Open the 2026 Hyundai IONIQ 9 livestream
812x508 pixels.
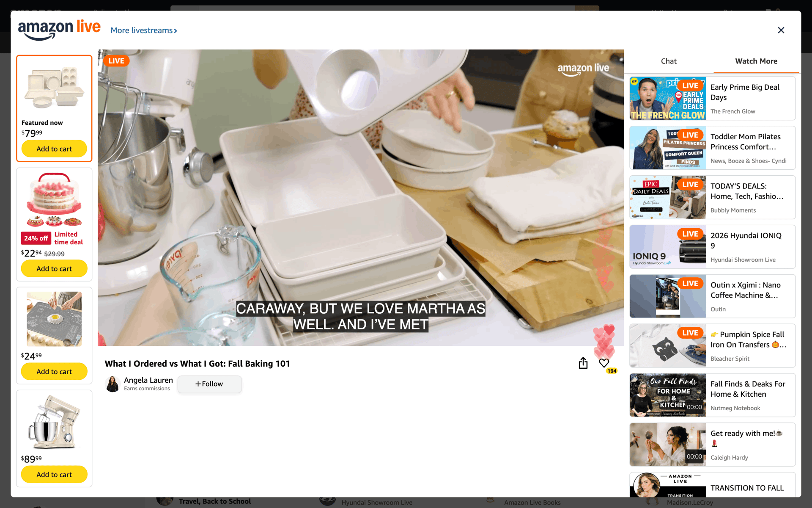tap(712, 247)
